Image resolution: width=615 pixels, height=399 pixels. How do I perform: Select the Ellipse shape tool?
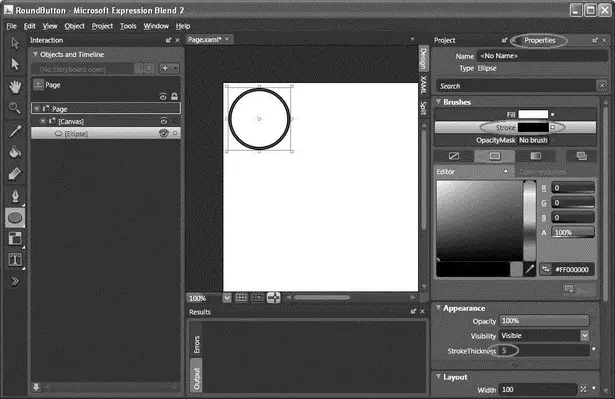15,218
